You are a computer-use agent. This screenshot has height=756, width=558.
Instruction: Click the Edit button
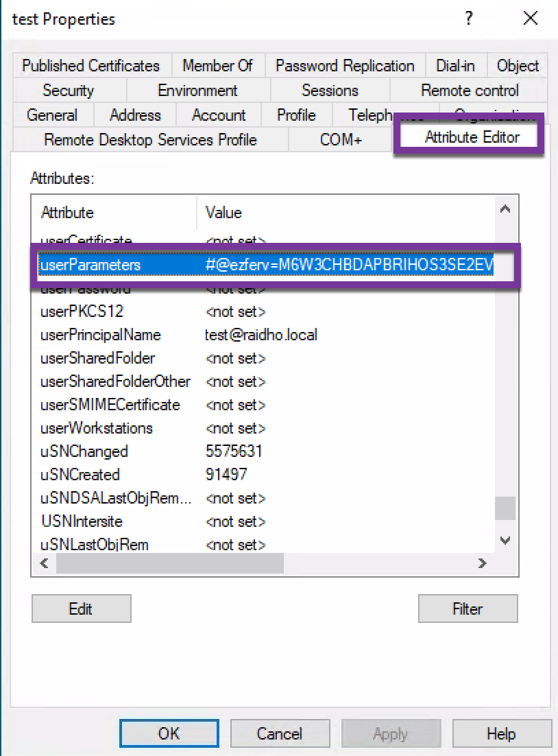coord(81,609)
